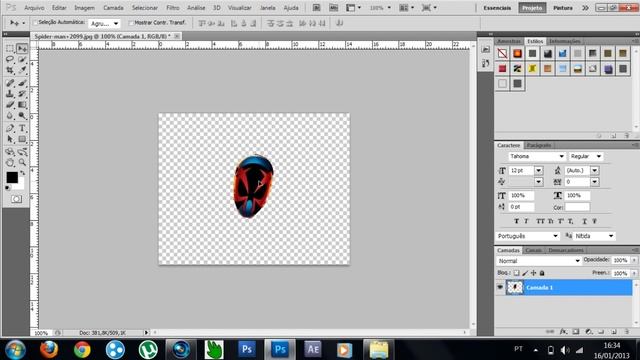
Task: Open the Tahoma font family dropdown
Action: [x=562, y=156]
